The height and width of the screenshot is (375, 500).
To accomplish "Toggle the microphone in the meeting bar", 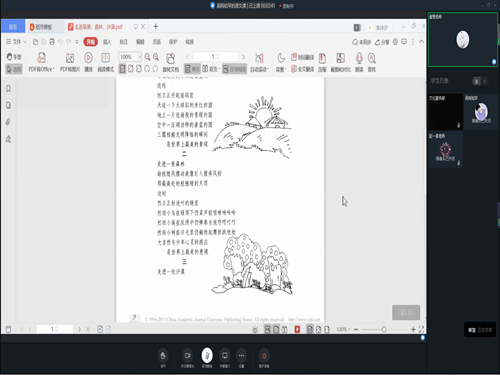I will click(207, 355).
